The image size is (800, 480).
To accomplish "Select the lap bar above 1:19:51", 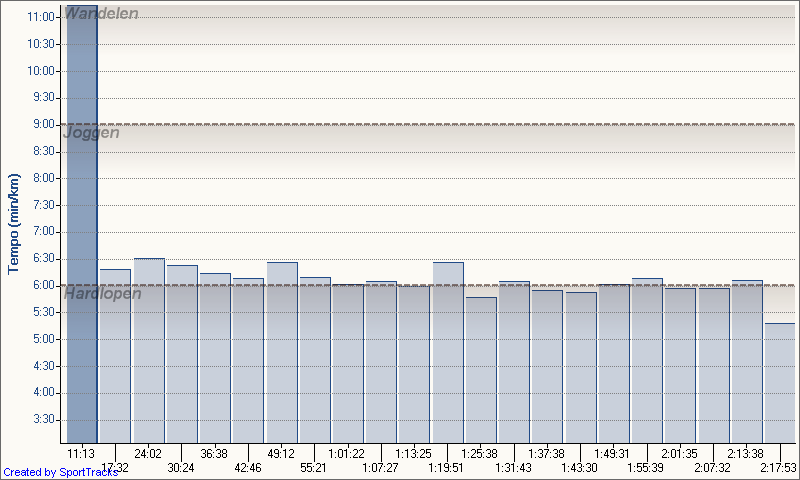I will click(x=448, y=352).
